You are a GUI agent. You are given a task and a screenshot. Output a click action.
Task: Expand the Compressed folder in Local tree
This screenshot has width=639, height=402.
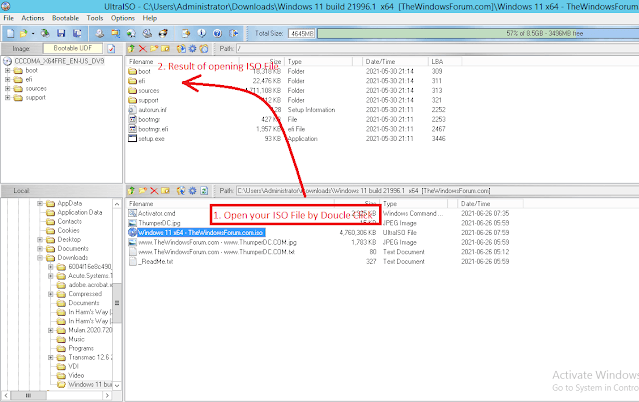[x=51, y=294]
